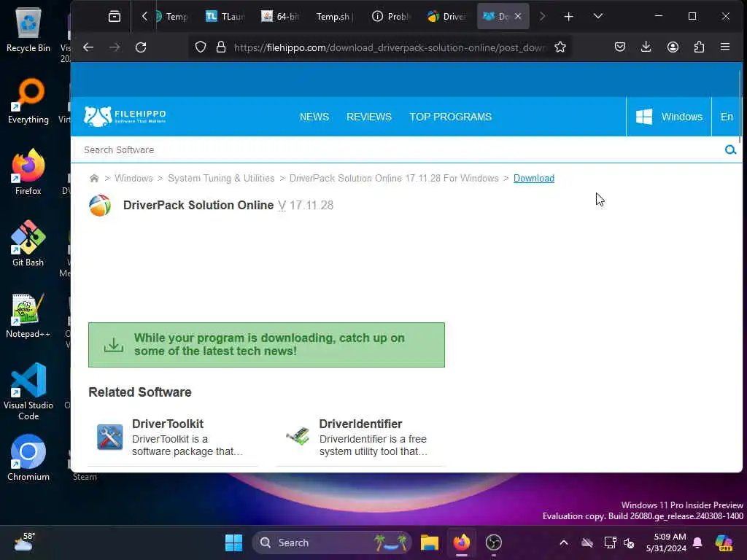Open tracking protection shield icon
747x560 pixels.
tap(201, 47)
